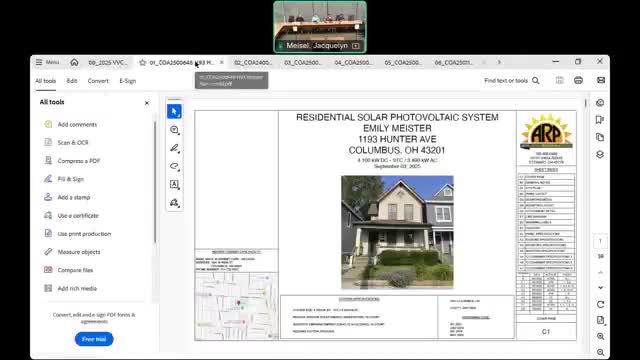Select the add text box tool

pyautogui.click(x=174, y=184)
